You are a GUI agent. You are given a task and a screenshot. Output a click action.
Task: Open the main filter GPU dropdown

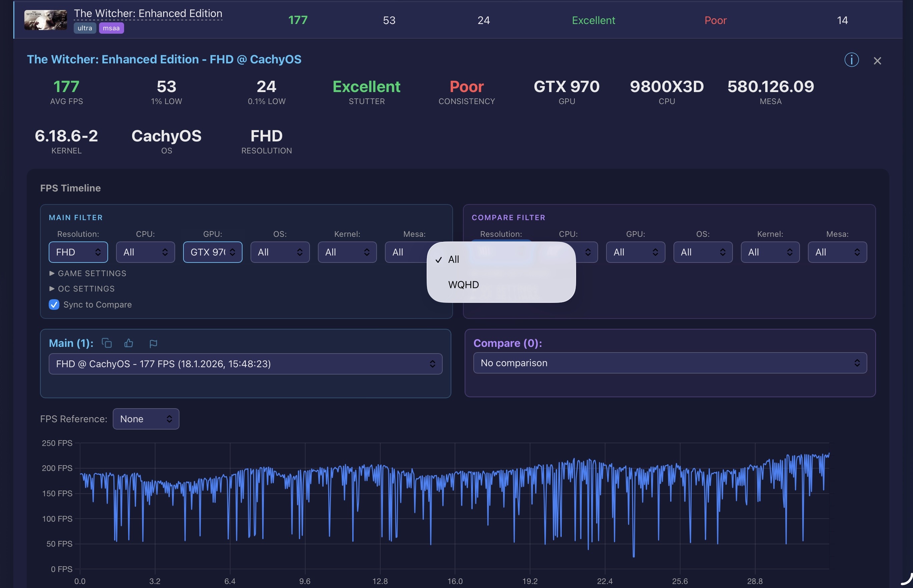click(212, 252)
